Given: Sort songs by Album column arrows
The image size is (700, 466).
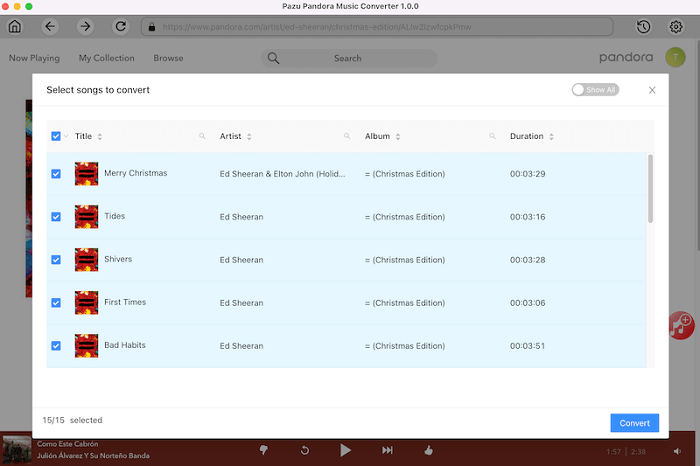Looking at the screenshot, I should 397,136.
